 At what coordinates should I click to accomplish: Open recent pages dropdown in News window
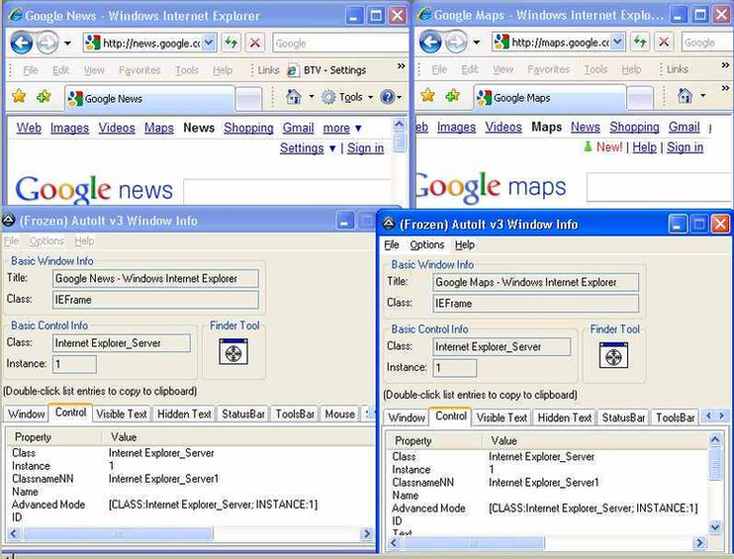point(68,44)
